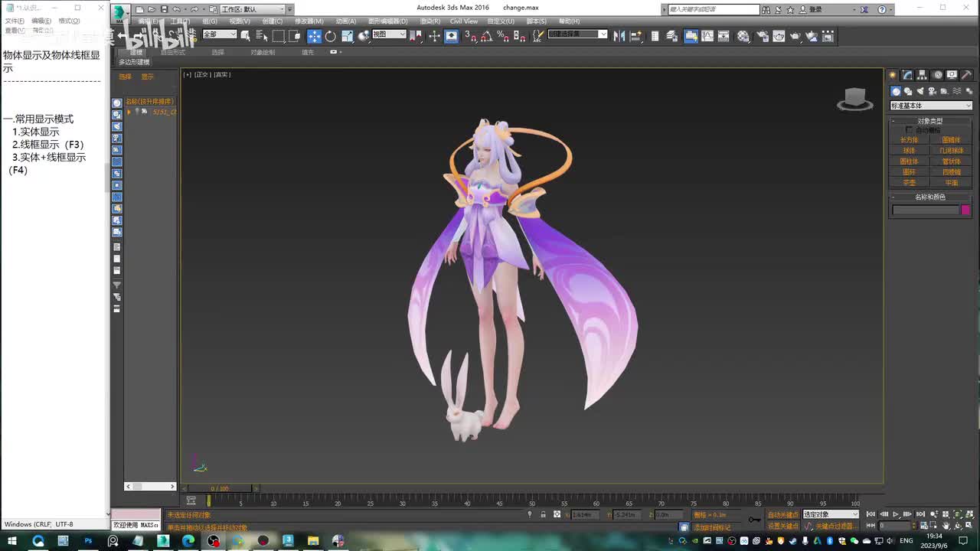Open the 选定对象 key filter dropdown
The width and height of the screenshot is (980, 551).
[x=831, y=514]
